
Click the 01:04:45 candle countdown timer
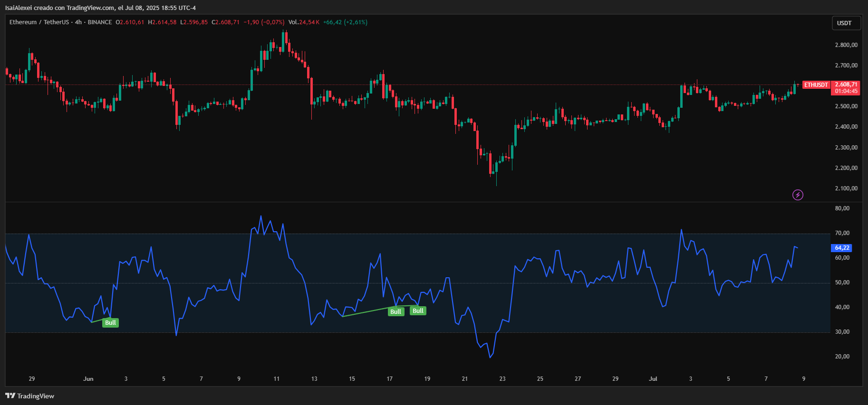point(846,91)
